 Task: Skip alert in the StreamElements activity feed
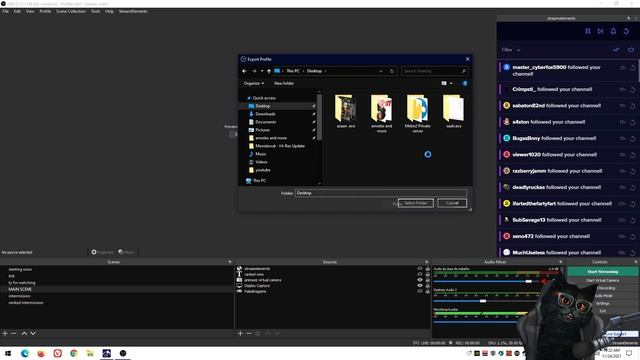click(x=600, y=31)
